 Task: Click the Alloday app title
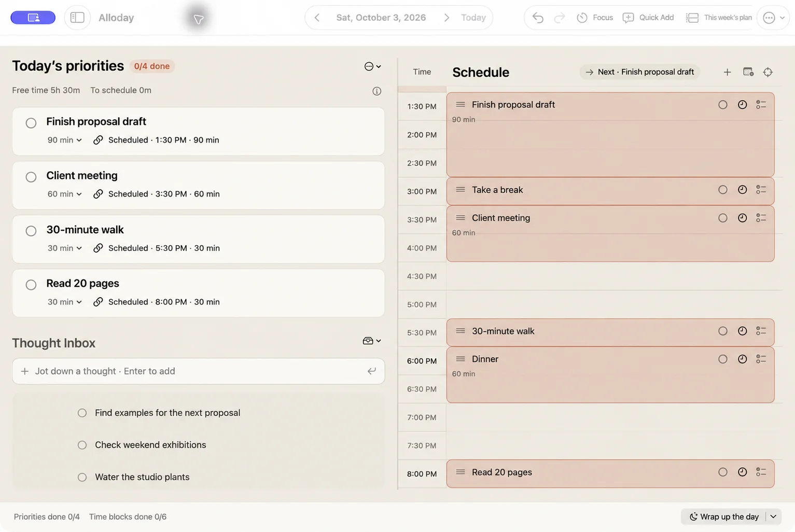pyautogui.click(x=116, y=18)
